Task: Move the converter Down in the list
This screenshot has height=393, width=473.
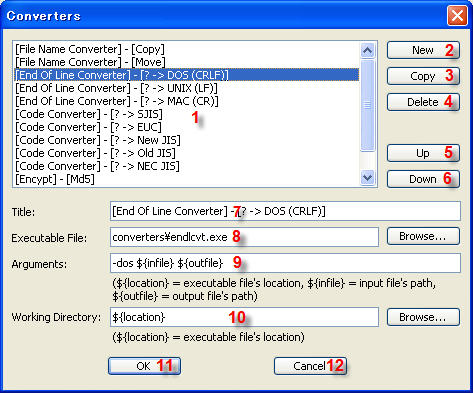Action: (x=423, y=179)
